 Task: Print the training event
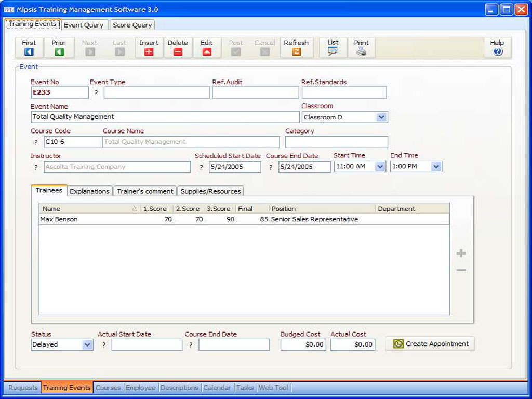(362, 47)
